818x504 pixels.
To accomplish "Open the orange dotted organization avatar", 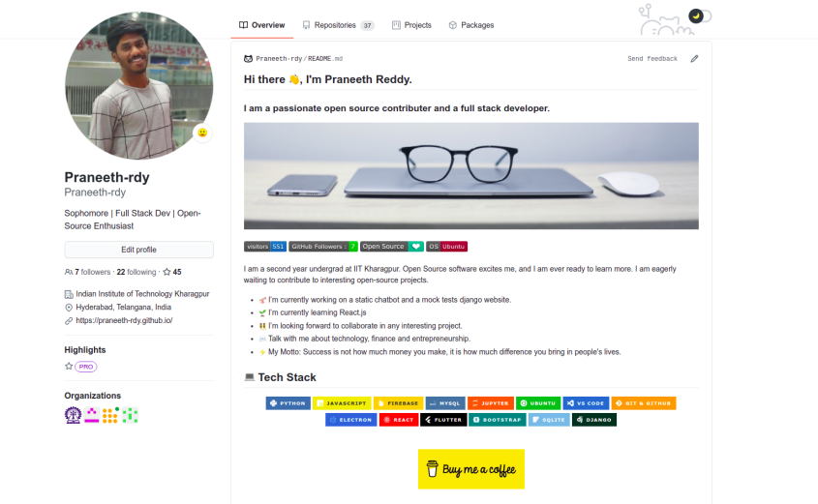I will point(110,415).
